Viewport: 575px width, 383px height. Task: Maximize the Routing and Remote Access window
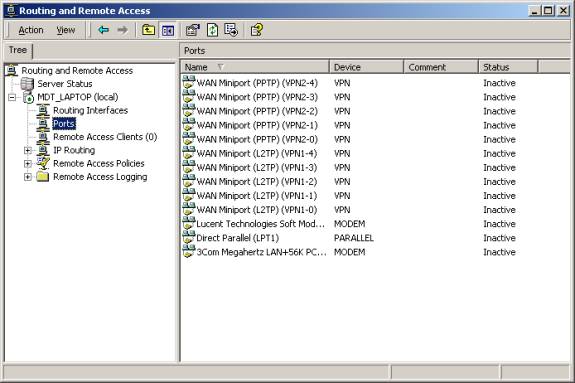548,11
